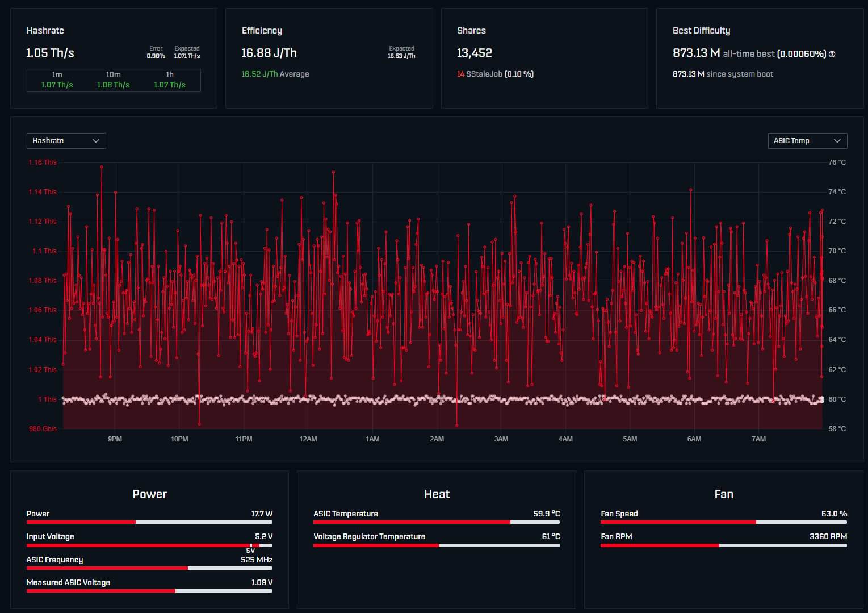This screenshot has width=868, height=613.
Task: Select the 1h hashrate average value
Action: [x=169, y=85]
